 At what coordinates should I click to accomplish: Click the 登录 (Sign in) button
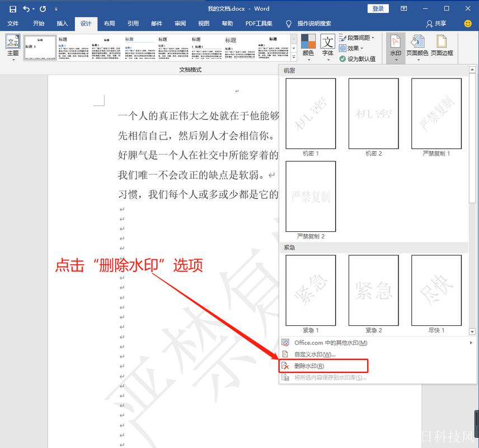[x=378, y=8]
